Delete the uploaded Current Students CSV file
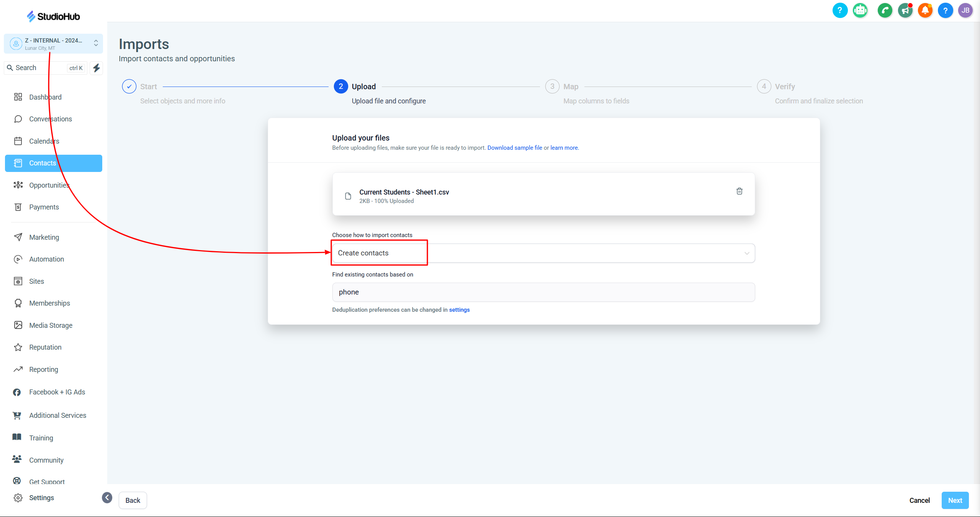This screenshot has width=980, height=517. pyautogui.click(x=739, y=191)
